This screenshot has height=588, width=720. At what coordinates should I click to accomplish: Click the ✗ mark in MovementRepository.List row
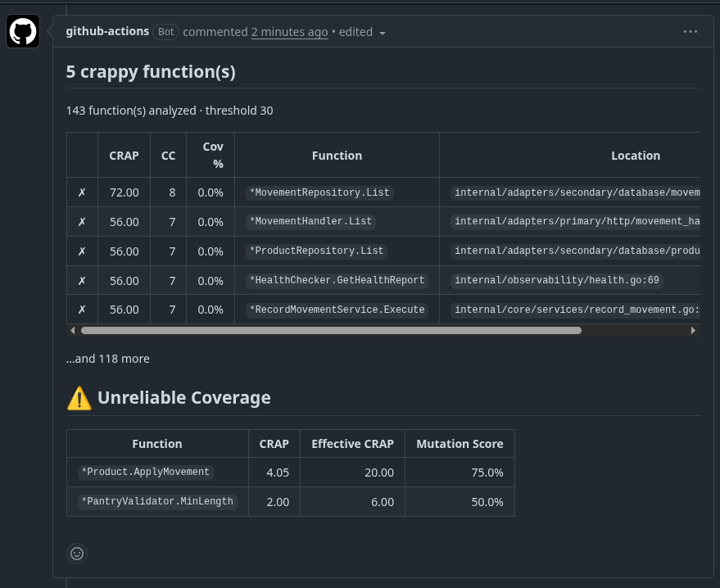tap(82, 192)
